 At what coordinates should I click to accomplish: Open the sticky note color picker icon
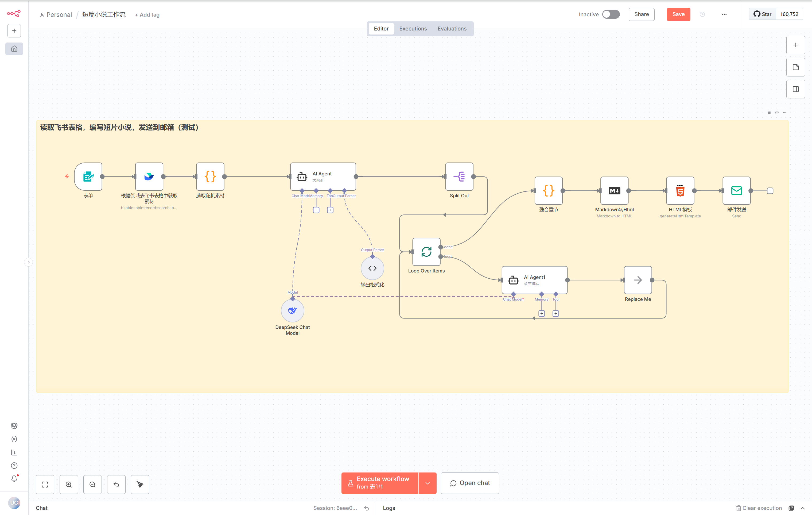point(776,112)
